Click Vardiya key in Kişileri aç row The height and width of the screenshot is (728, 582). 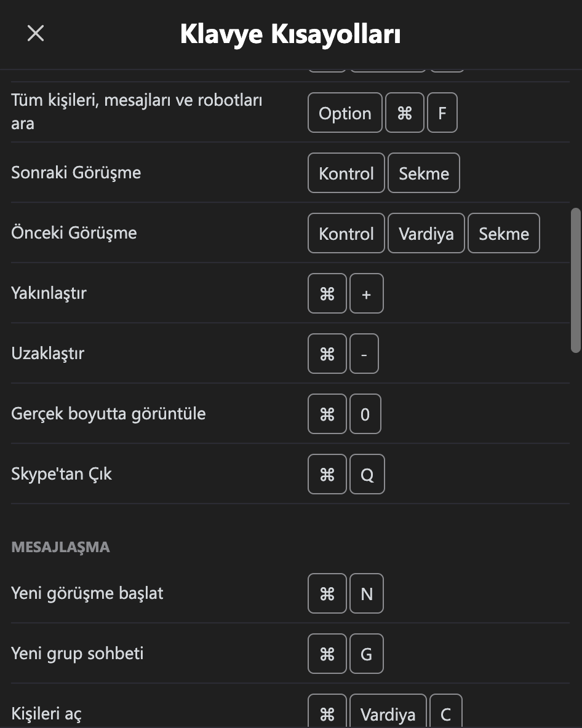point(388,714)
